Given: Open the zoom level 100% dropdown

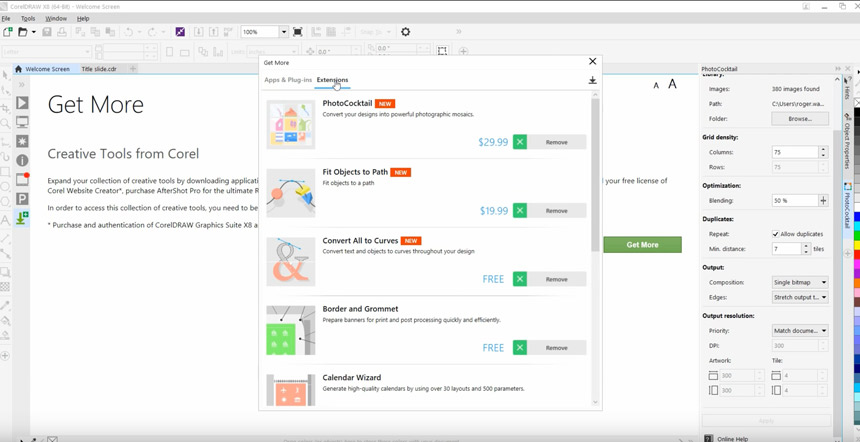Looking at the screenshot, I should click(284, 32).
